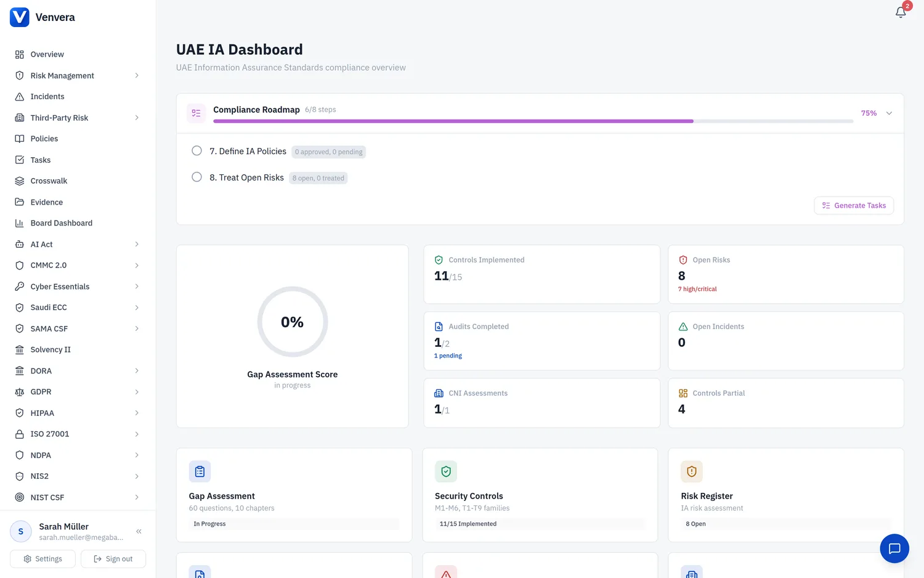This screenshot has width=924, height=578.
Task: Select Evidence in the sidebar
Action: click(78, 202)
